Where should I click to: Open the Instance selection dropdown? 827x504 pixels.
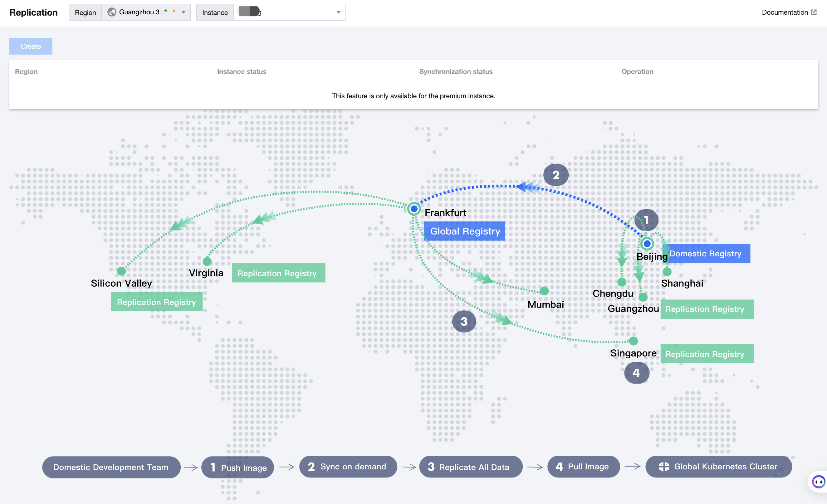pos(289,12)
